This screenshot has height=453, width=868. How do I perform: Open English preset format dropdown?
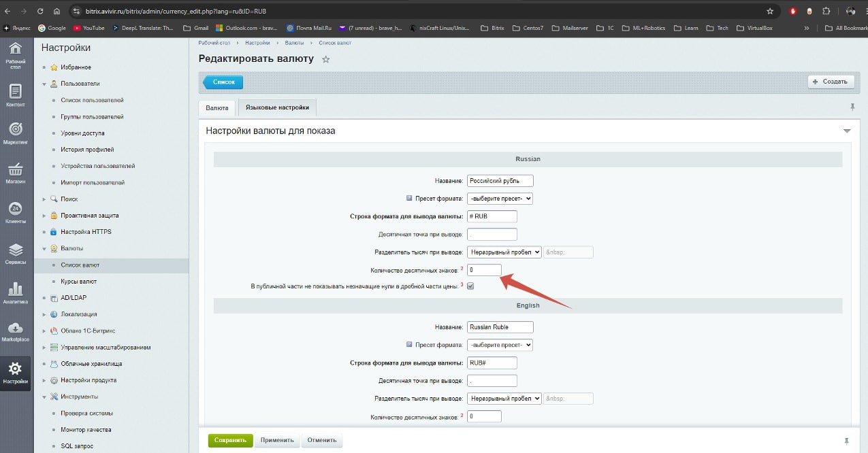[x=500, y=345]
